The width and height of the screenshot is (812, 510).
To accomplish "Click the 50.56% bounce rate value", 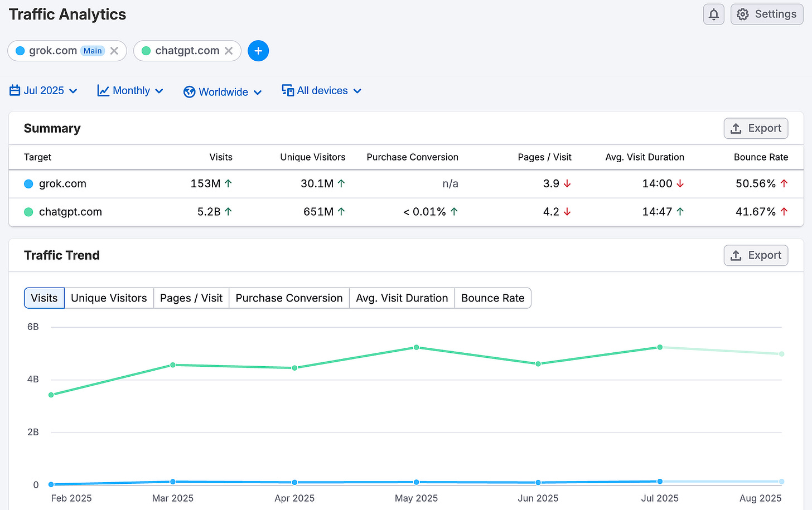I will pos(756,184).
